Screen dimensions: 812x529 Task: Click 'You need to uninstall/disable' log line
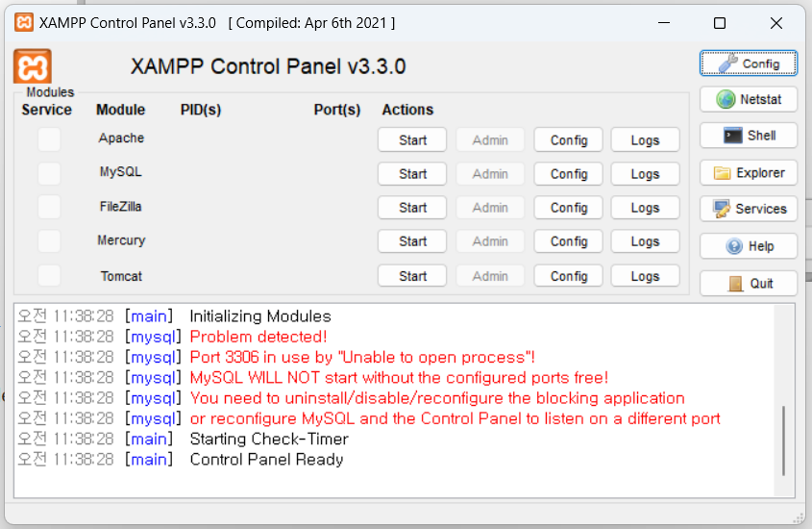437,398
